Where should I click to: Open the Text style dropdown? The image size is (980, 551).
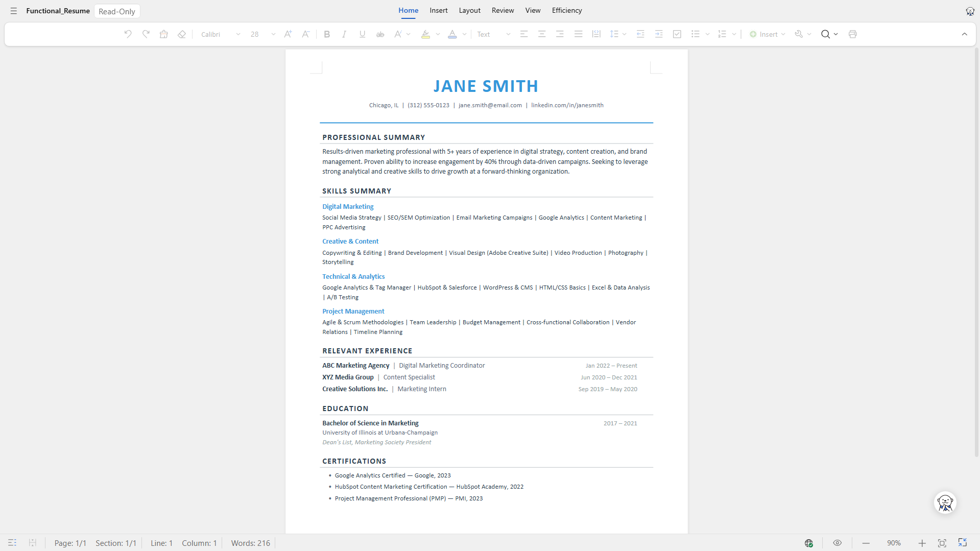tap(493, 34)
